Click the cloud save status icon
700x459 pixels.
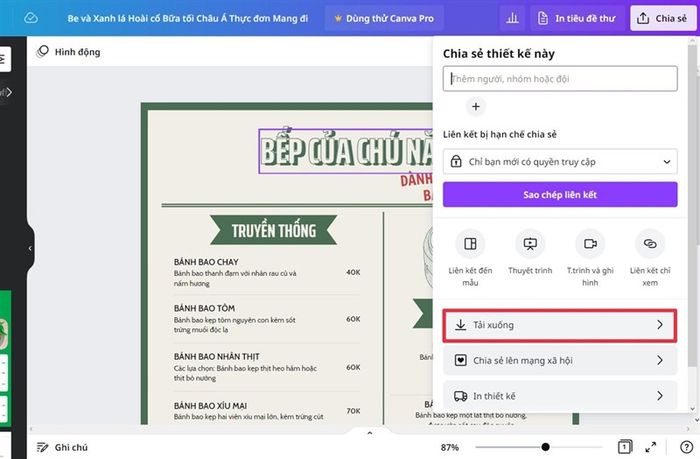tap(31, 18)
